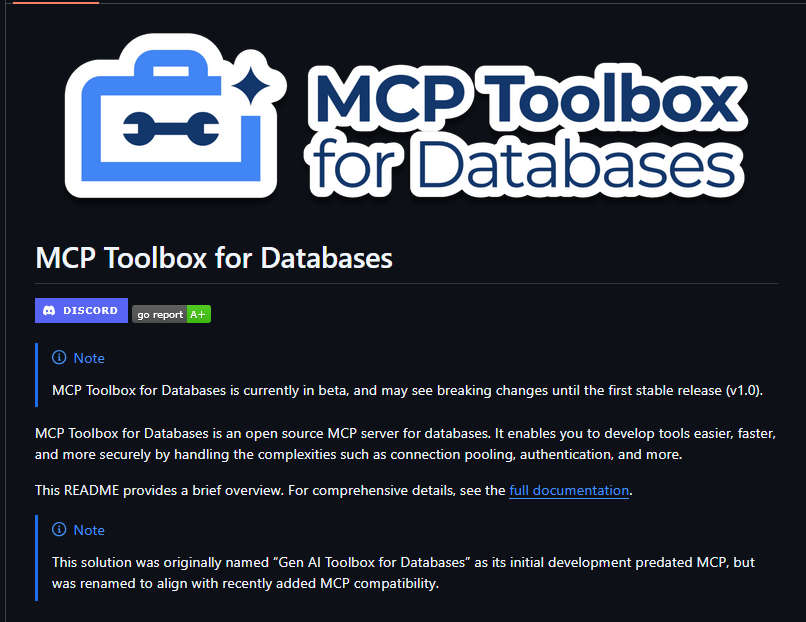Click the text 'This README provides a brief overview'
This screenshot has width=806, height=622.
tap(159, 490)
